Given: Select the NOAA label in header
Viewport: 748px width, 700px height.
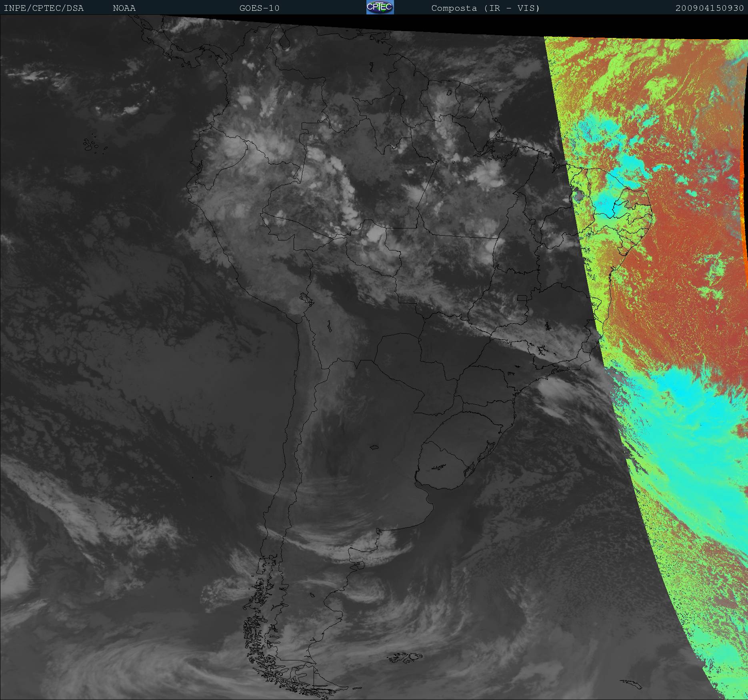Looking at the screenshot, I should pyautogui.click(x=124, y=8).
